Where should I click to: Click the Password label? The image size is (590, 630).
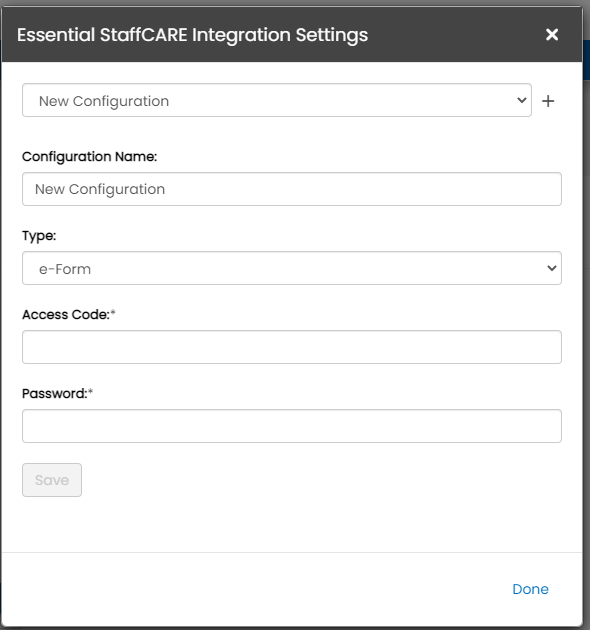click(x=57, y=393)
